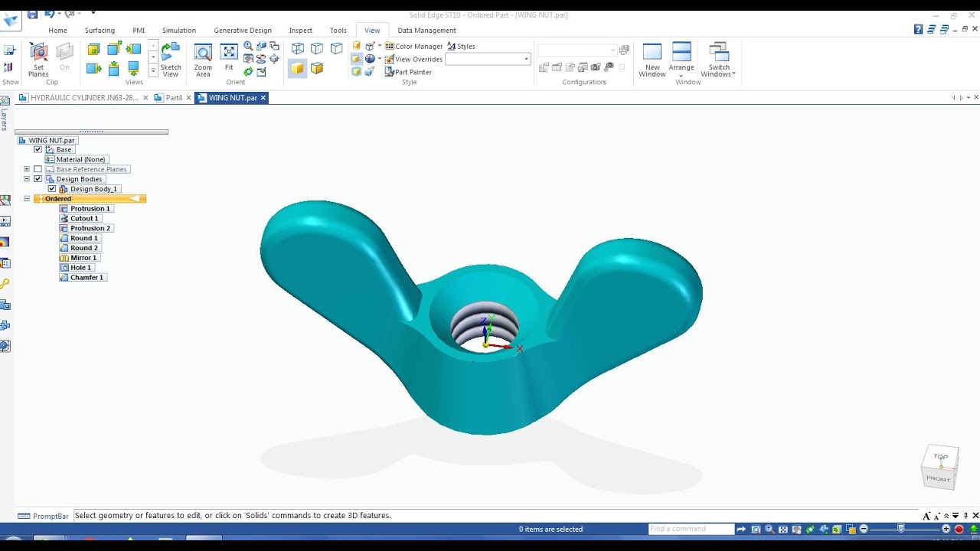The image size is (980, 551).
Task: Click the red record button in status bar
Action: tap(959, 530)
